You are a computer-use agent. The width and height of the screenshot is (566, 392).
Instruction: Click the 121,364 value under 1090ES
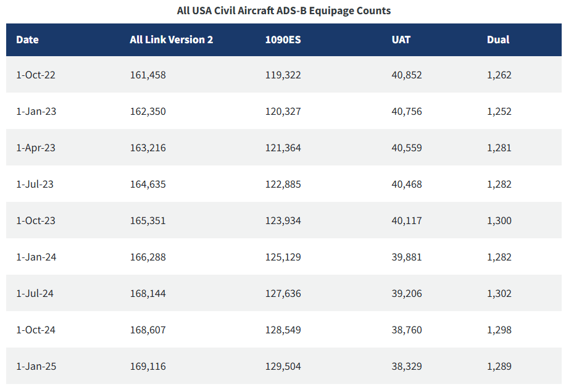coord(283,148)
